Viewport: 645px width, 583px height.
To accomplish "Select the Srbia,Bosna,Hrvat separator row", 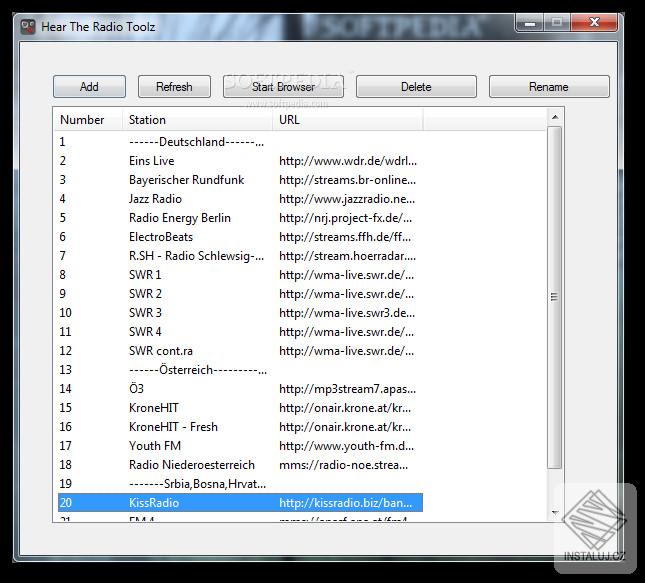I will [x=240, y=484].
